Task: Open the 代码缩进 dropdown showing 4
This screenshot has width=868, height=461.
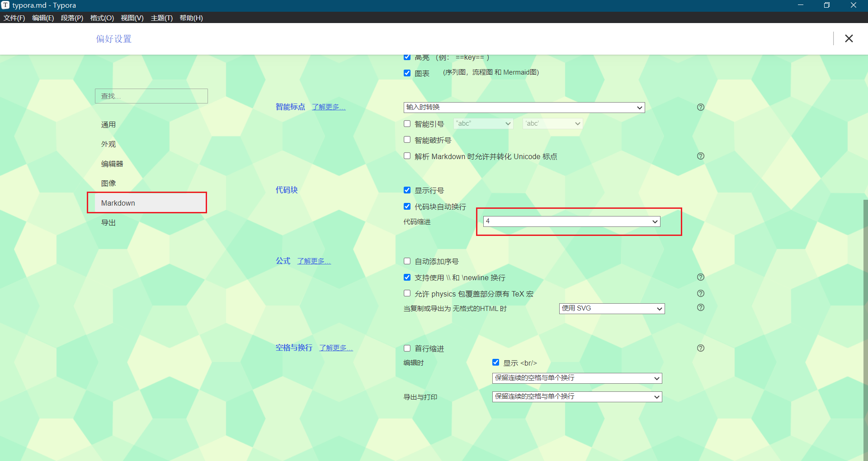Action: tap(572, 221)
